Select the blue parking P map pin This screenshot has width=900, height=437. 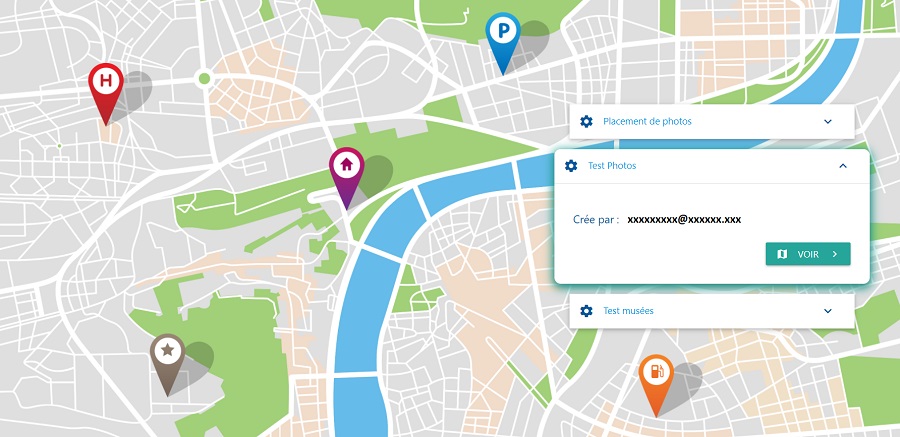tap(503, 36)
